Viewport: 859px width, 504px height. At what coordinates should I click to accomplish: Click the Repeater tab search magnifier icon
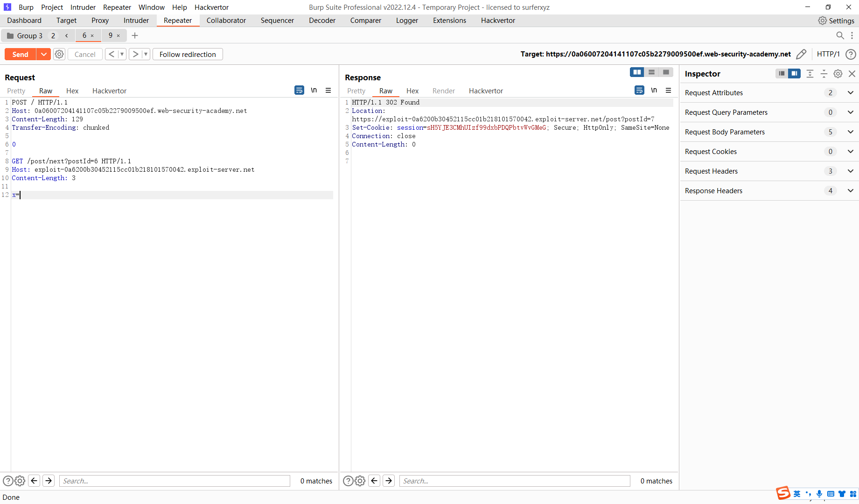point(840,35)
